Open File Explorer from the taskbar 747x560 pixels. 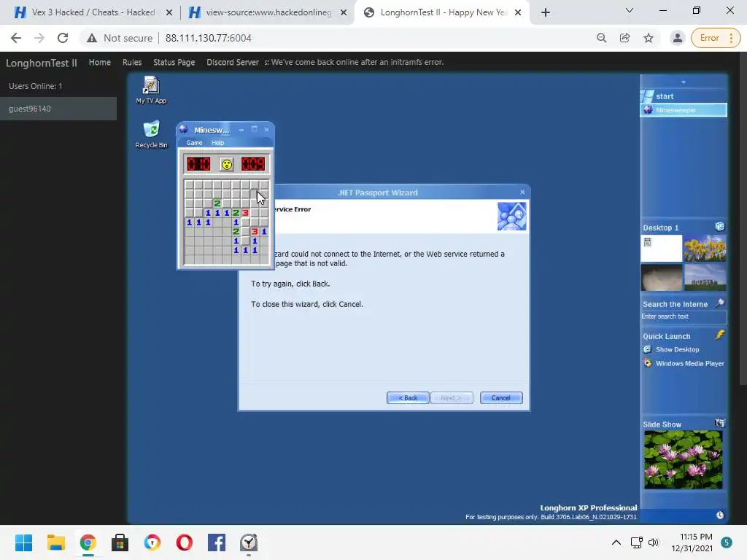(x=55, y=542)
